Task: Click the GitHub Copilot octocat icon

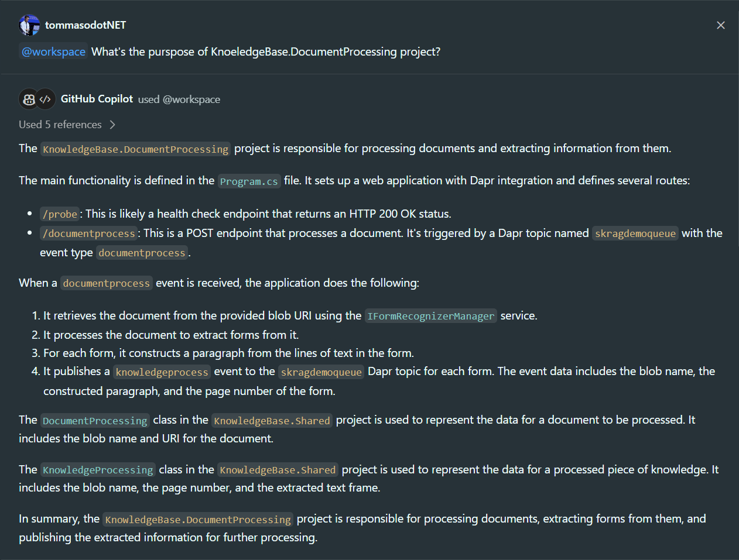Action: 28,99
